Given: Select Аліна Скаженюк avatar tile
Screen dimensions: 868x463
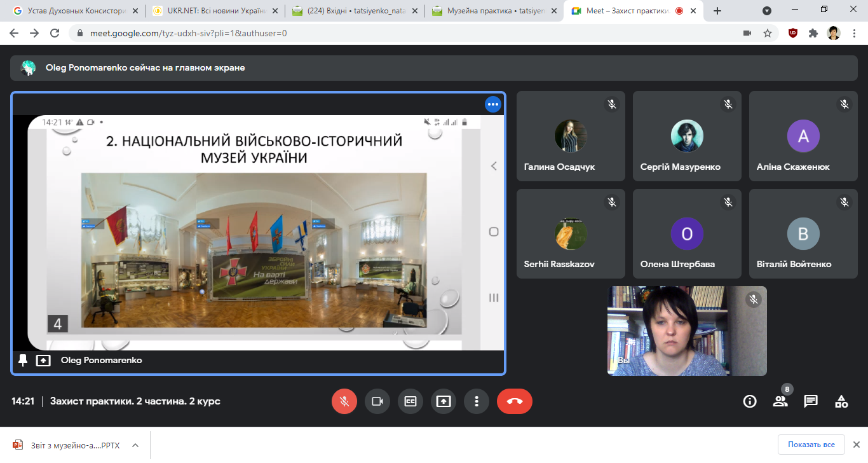Looking at the screenshot, I should tap(803, 136).
